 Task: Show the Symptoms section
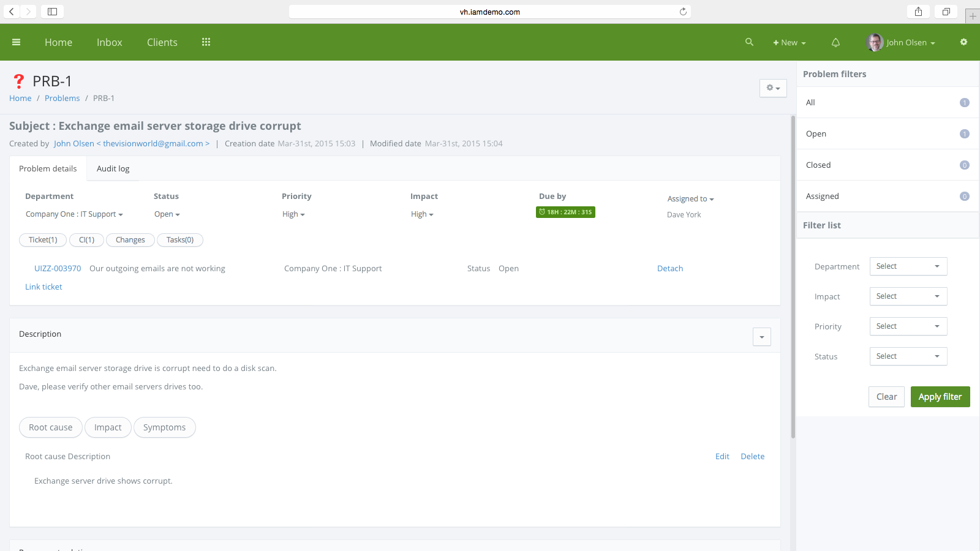click(x=165, y=427)
